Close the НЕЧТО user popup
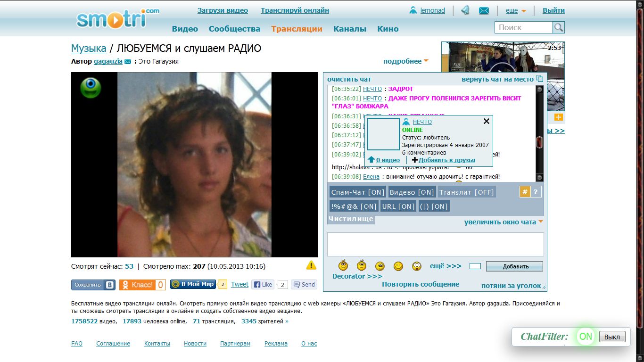Screen dimensions: 644x362 click(x=487, y=121)
